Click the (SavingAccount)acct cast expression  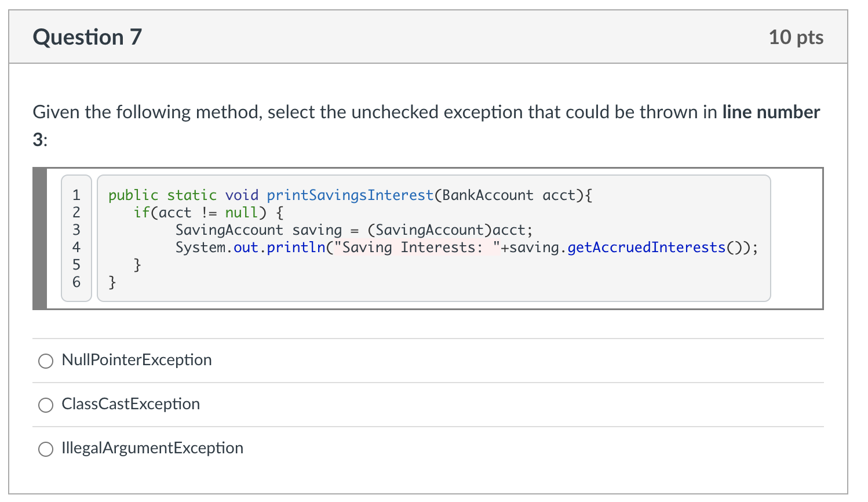click(449, 230)
